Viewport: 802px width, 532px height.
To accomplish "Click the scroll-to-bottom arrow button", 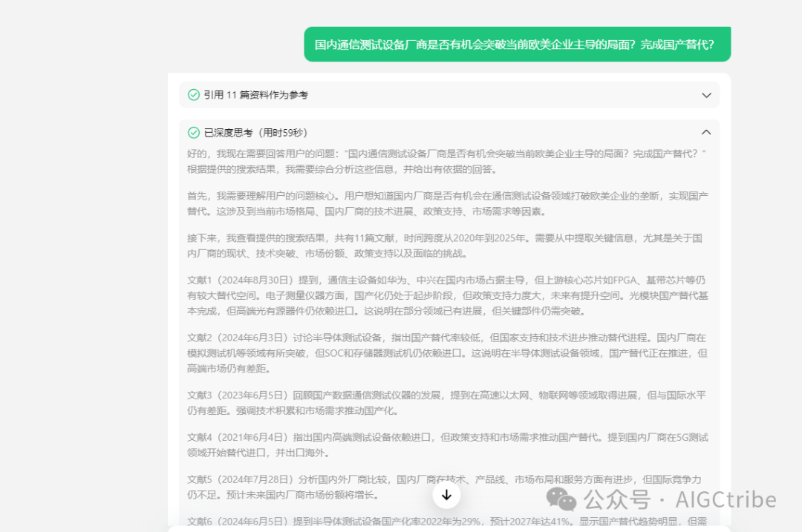I will pos(446,495).
